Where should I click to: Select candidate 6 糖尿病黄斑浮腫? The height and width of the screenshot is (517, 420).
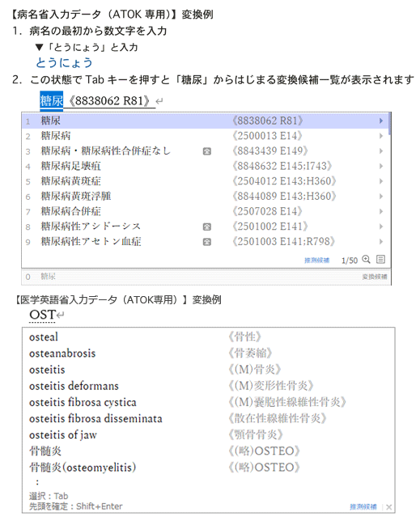pyautogui.click(x=206, y=196)
